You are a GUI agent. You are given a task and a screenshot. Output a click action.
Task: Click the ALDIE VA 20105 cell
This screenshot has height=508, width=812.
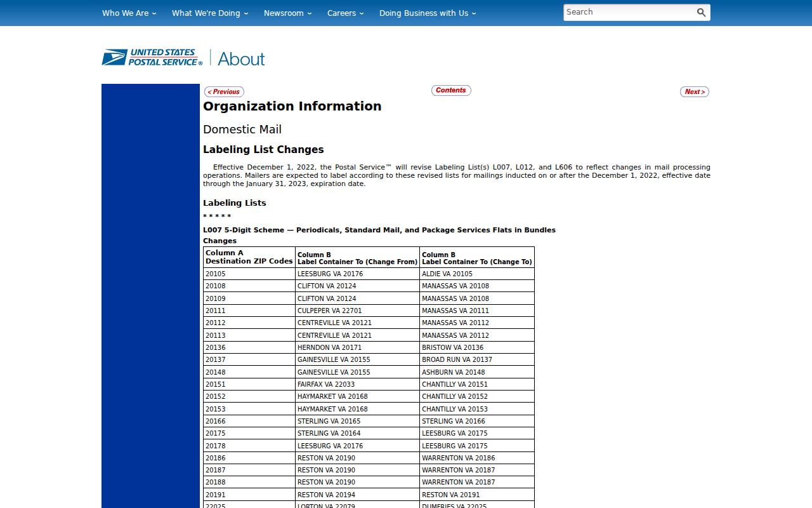point(477,274)
